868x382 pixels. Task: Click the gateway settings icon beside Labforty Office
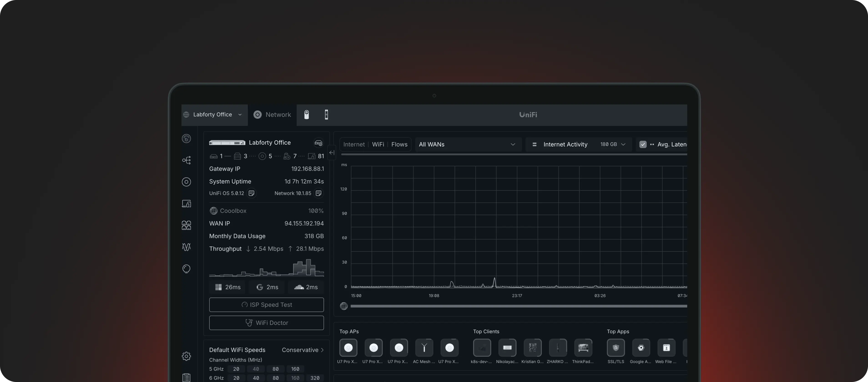(x=318, y=143)
